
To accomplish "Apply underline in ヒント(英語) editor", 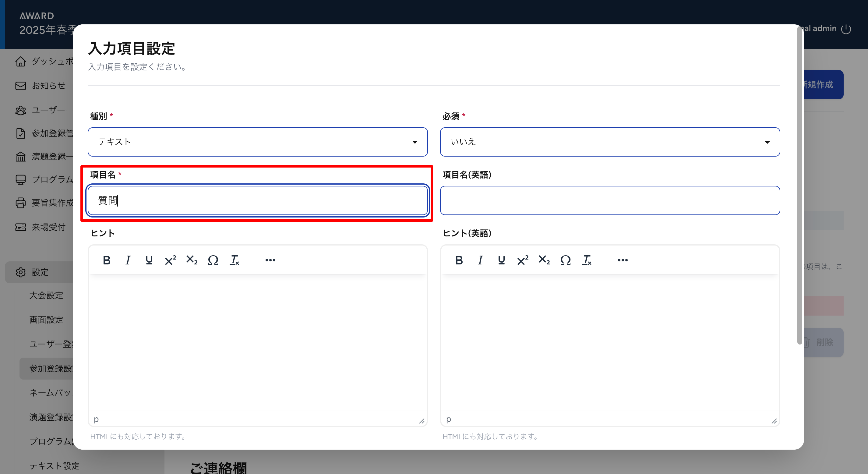I will pyautogui.click(x=501, y=260).
